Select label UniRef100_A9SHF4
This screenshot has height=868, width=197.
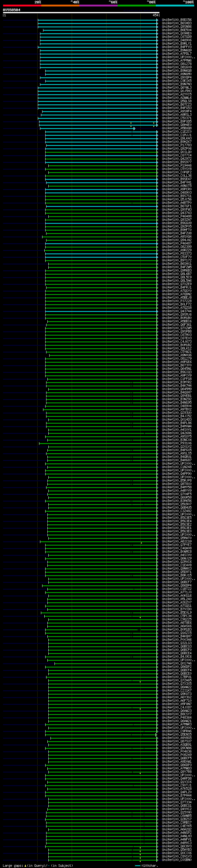pyautogui.click(x=177, y=111)
